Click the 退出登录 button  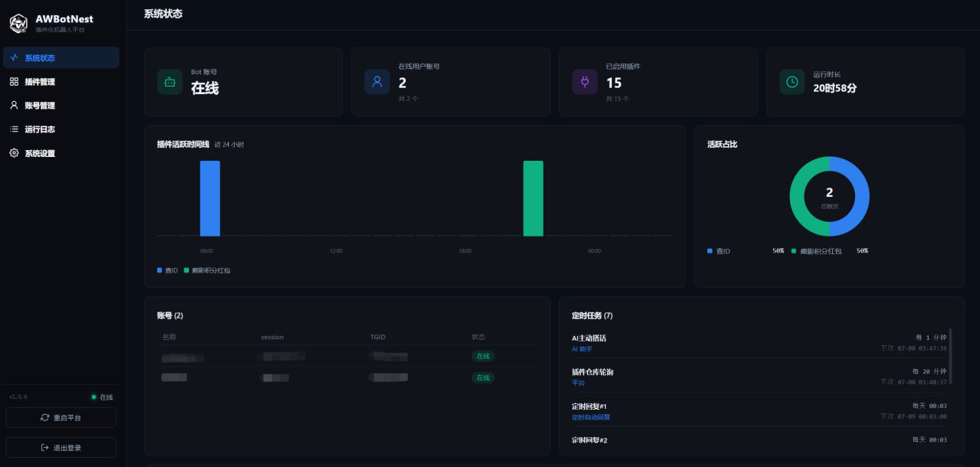tap(61, 447)
